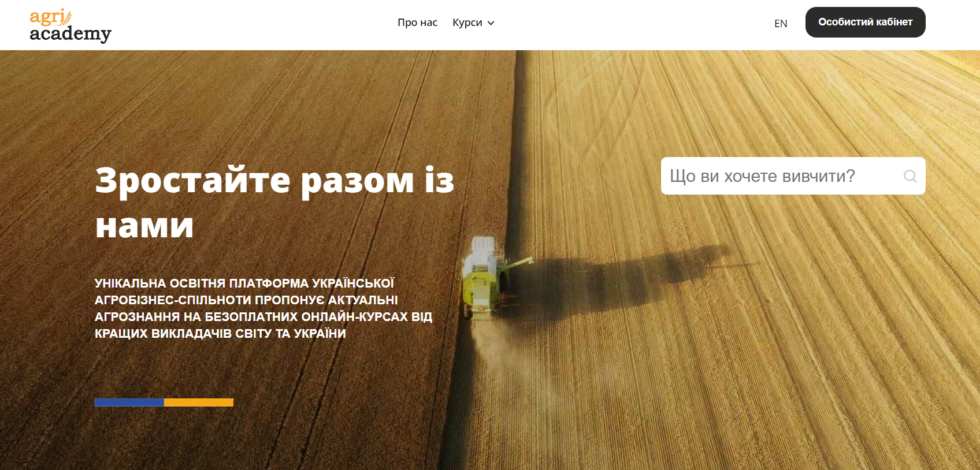This screenshot has height=470, width=980.
Task: Click the 'Унікальна освітня платформа' subtitle text
Action: coord(263,308)
